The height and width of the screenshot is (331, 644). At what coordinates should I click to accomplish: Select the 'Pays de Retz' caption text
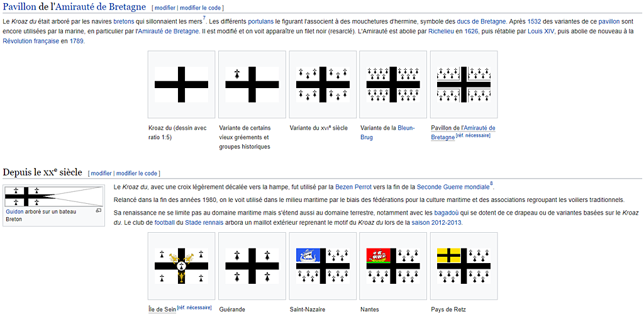448,310
